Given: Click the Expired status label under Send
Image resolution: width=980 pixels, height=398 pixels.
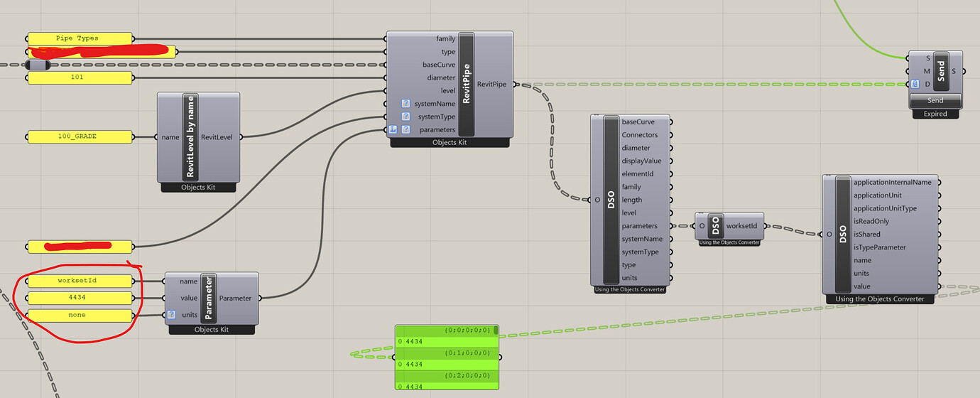Looking at the screenshot, I should [x=935, y=114].
